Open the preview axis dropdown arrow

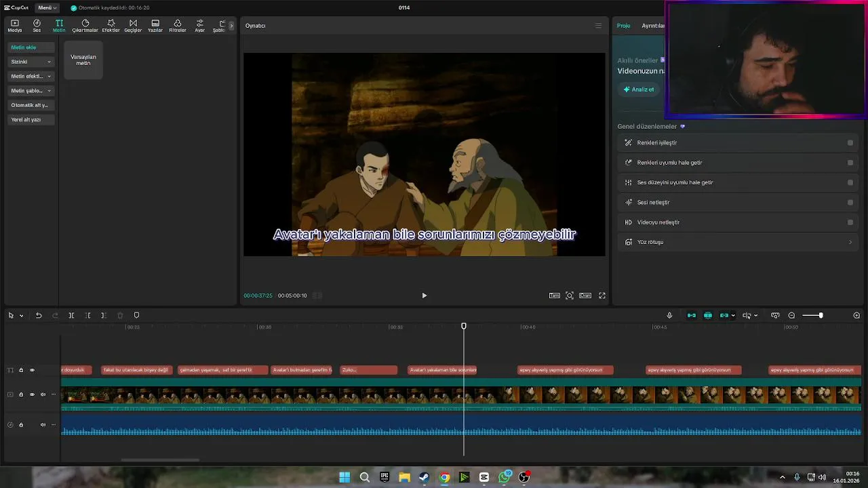[x=755, y=316]
